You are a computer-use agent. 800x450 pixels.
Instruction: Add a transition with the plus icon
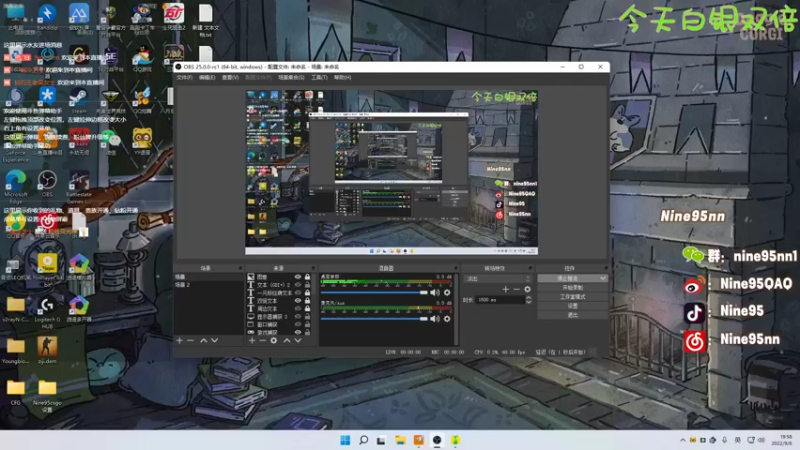(x=506, y=289)
